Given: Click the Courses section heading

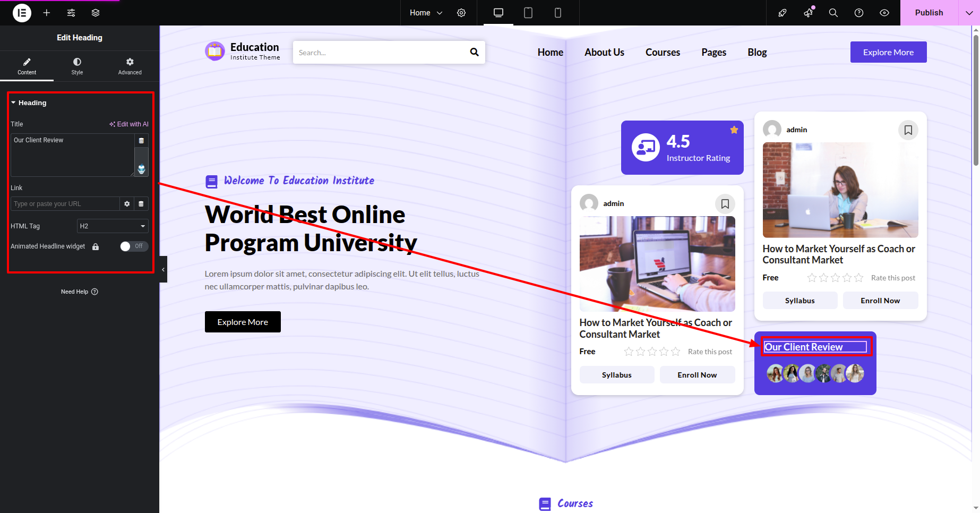Looking at the screenshot, I should click(x=575, y=503).
